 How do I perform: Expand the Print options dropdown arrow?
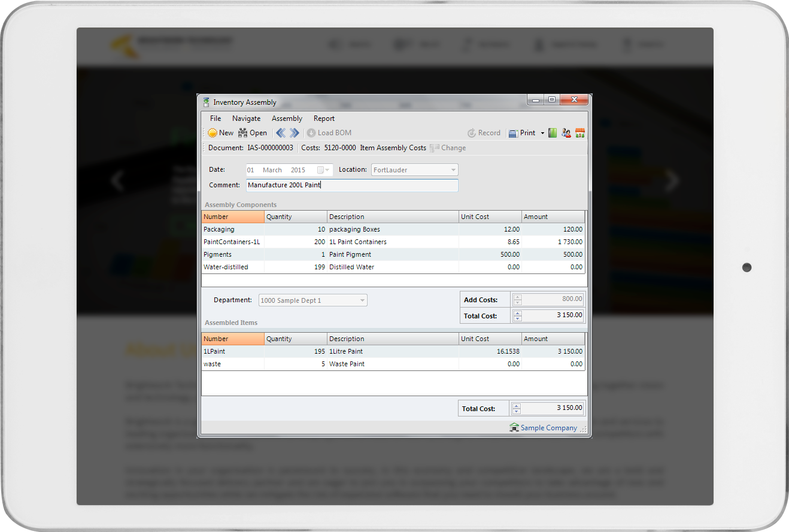pyautogui.click(x=542, y=133)
